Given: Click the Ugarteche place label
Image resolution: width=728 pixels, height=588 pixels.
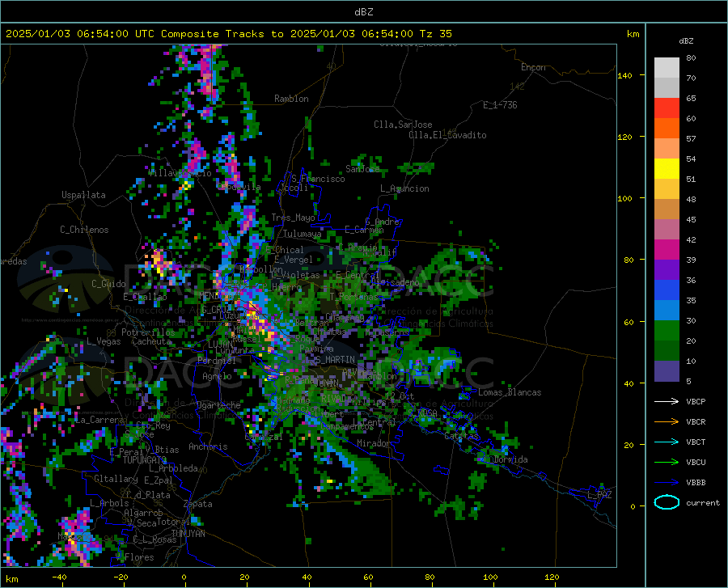Looking at the screenshot, I should coord(218,405).
